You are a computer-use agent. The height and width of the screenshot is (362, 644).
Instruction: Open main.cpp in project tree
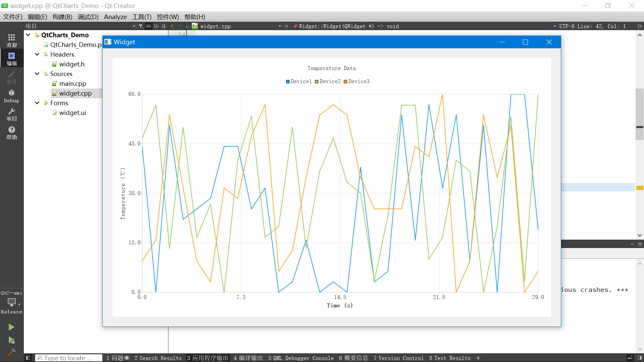72,83
